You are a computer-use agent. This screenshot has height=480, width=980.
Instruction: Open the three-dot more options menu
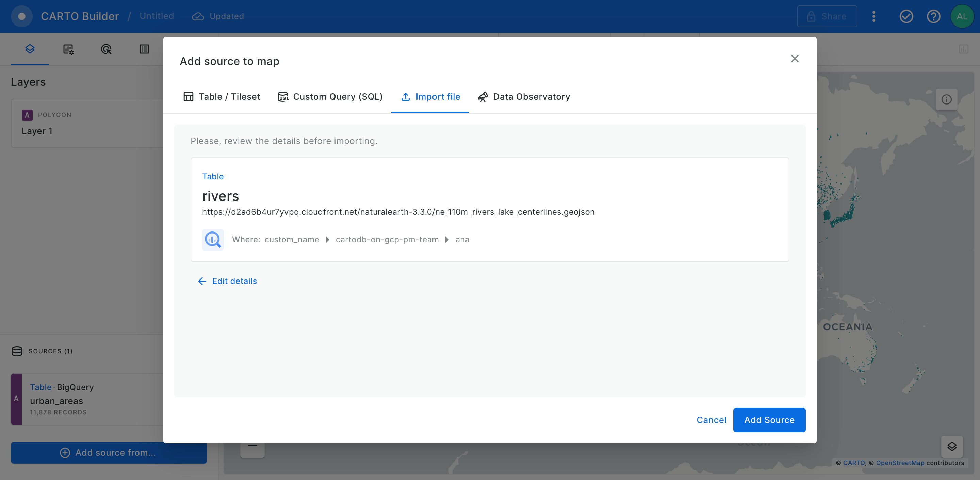click(873, 16)
